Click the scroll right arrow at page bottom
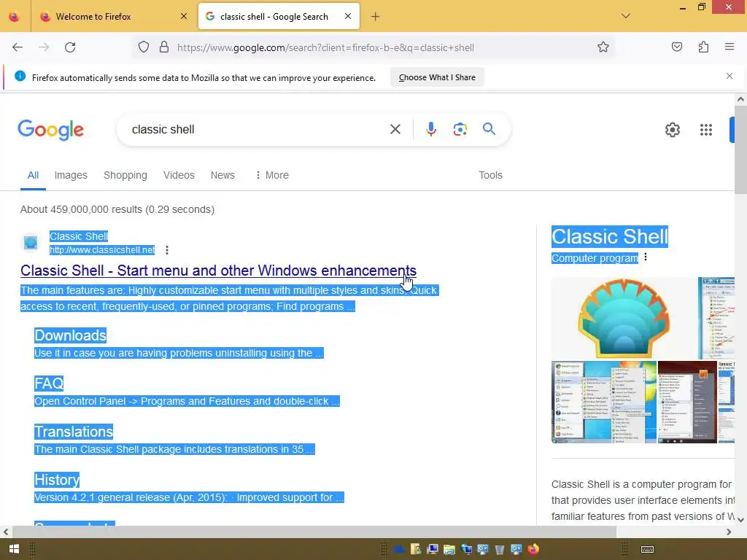 pos(729,532)
